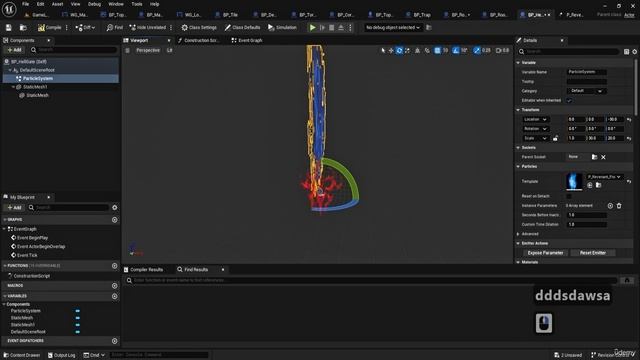Select the StaticMesh1 component
Viewport: 640px width, 360px height.
[x=35, y=87]
